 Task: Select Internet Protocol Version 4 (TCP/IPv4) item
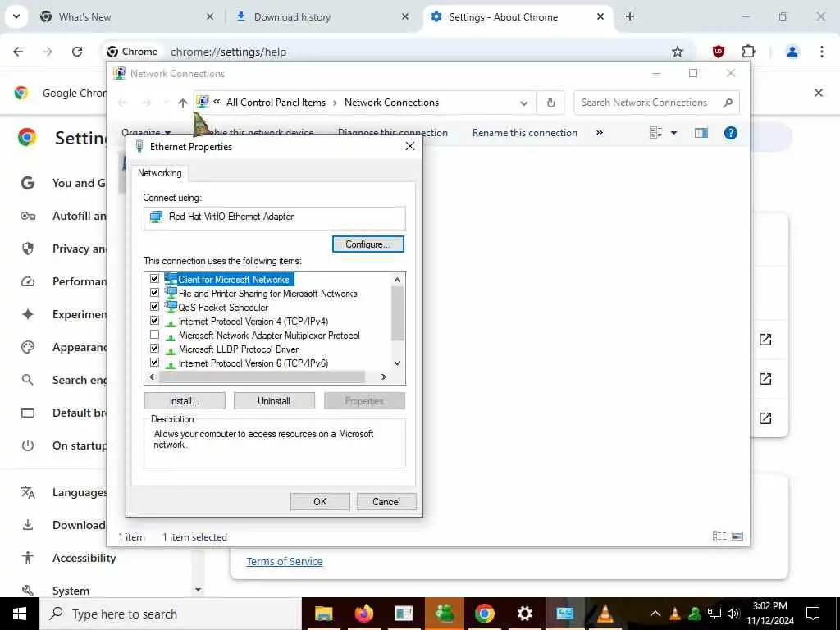pos(253,322)
